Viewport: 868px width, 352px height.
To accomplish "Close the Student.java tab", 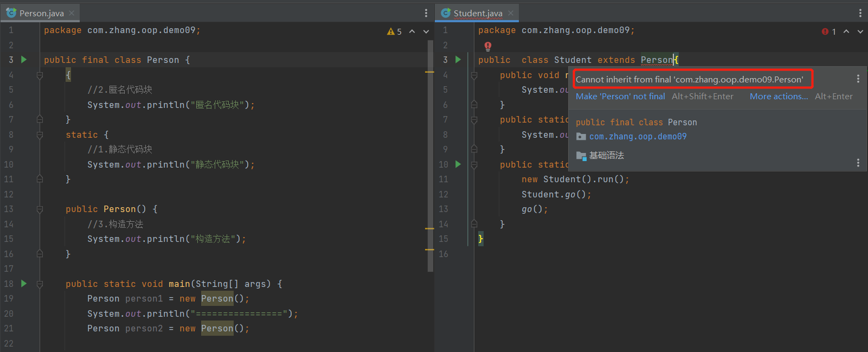I will (511, 13).
